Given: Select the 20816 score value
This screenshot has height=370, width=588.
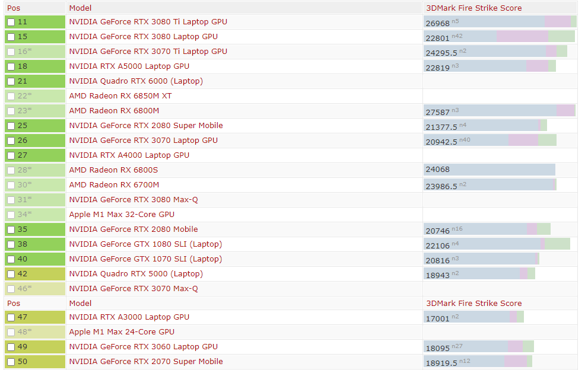Looking at the screenshot, I should click(x=437, y=260).
